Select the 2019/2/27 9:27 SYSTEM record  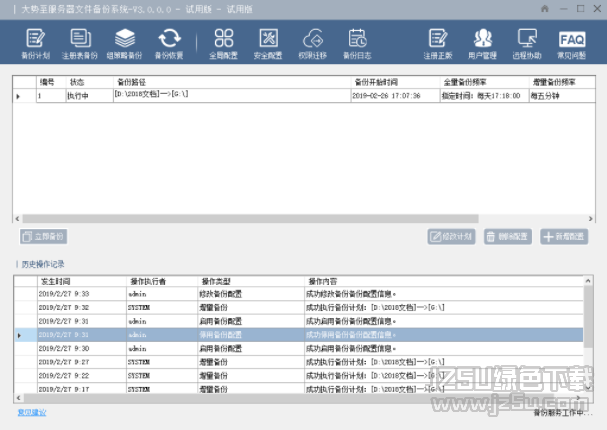click(298, 362)
